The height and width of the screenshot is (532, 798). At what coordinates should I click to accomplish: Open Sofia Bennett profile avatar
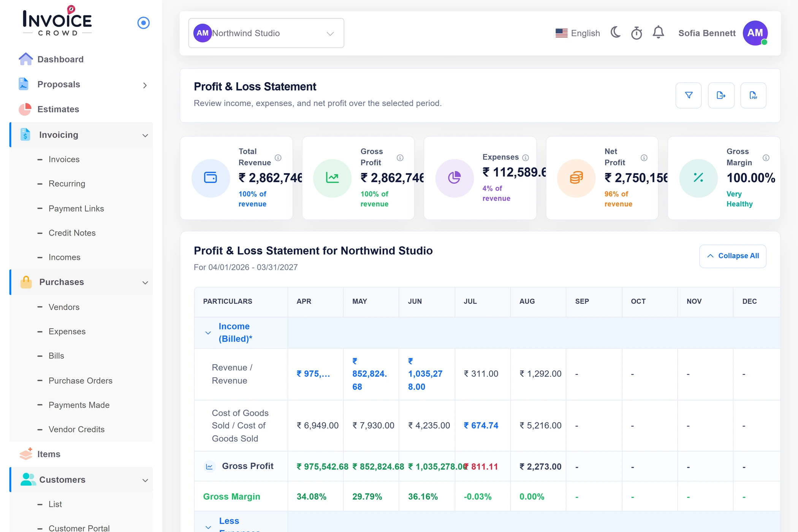tap(755, 33)
